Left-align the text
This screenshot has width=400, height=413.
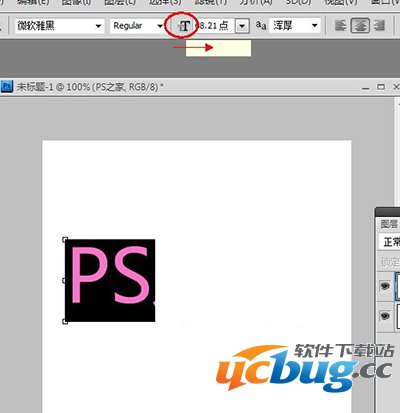tap(340, 25)
